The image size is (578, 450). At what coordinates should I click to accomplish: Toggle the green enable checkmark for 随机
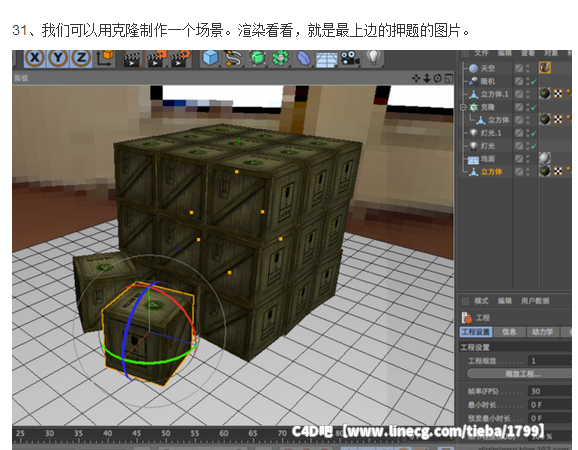[x=534, y=81]
